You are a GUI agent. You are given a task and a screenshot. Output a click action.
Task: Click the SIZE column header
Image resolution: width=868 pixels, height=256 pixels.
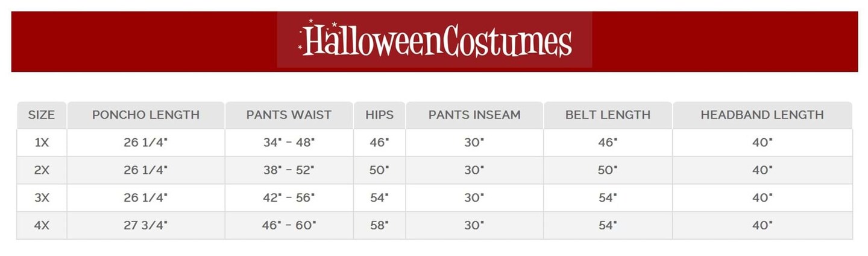(x=42, y=115)
